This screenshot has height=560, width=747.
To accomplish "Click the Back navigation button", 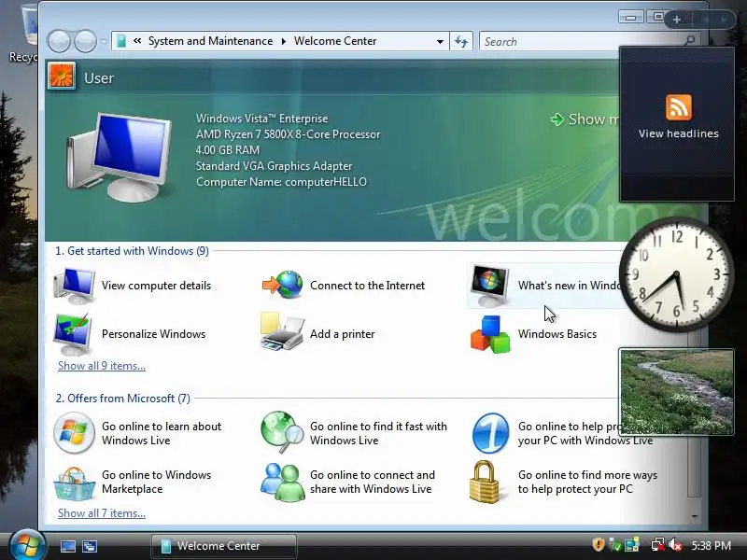I will [x=59, y=41].
